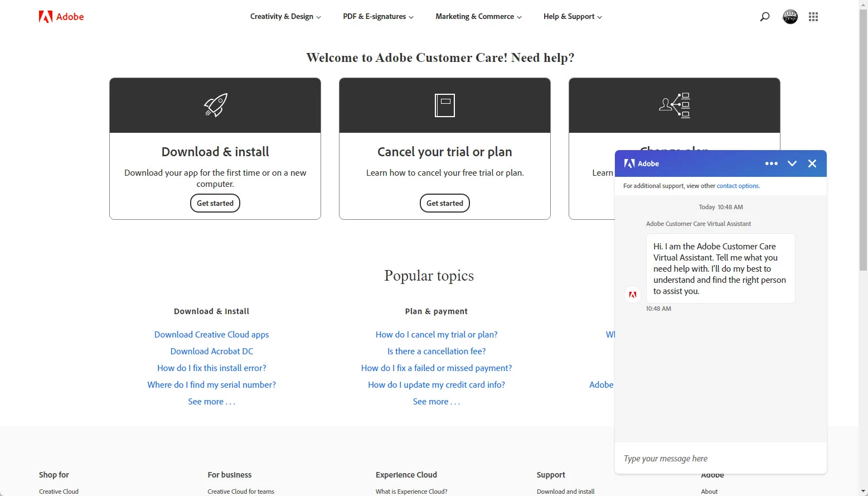Expand PDF & E-signatures menu

coord(378,17)
